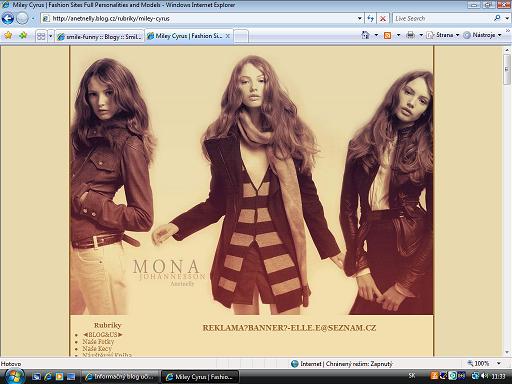Image resolution: width=512 pixels, height=384 pixels.
Task: Click the Print icon
Action: click(410, 35)
